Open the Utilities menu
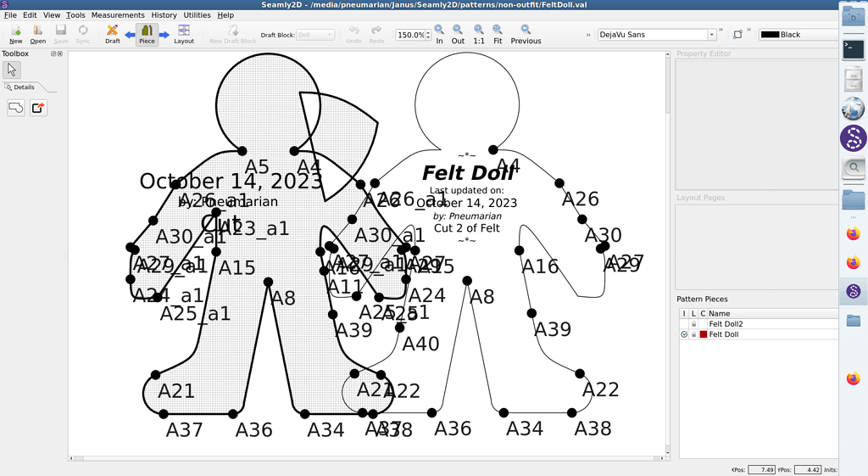This screenshot has width=868, height=476. point(197,15)
